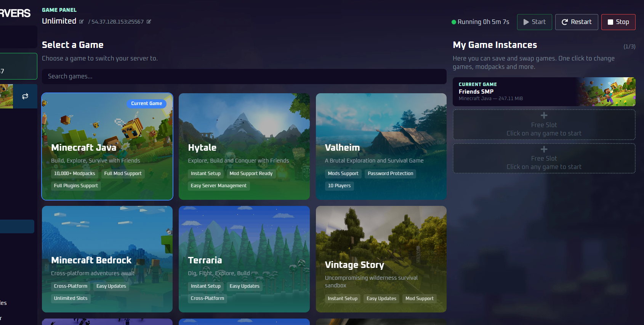Restart the server
The image size is (644, 325).
[576, 22]
